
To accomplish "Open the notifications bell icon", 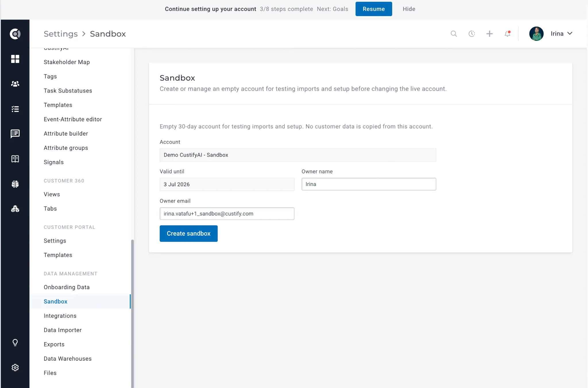I will 507,34.
